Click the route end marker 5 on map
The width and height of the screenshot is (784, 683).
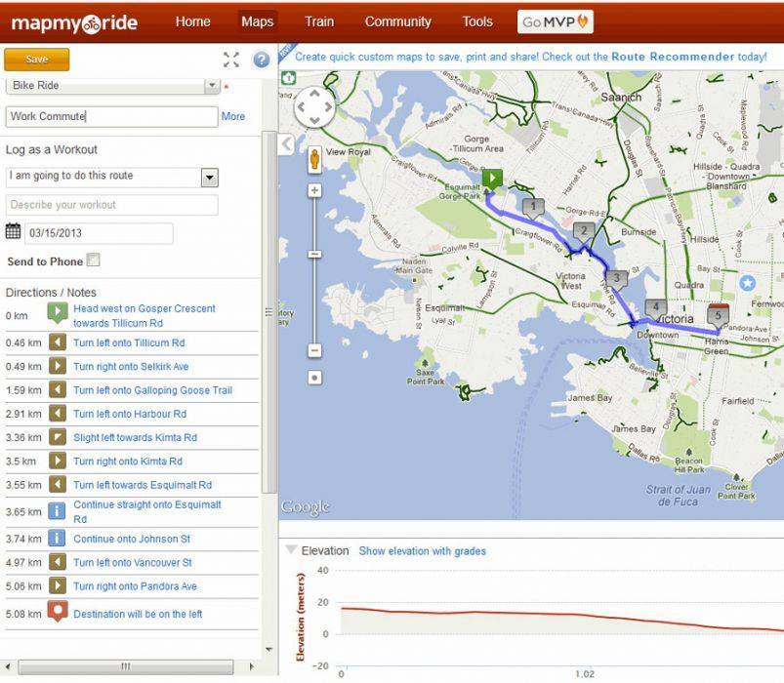(719, 314)
